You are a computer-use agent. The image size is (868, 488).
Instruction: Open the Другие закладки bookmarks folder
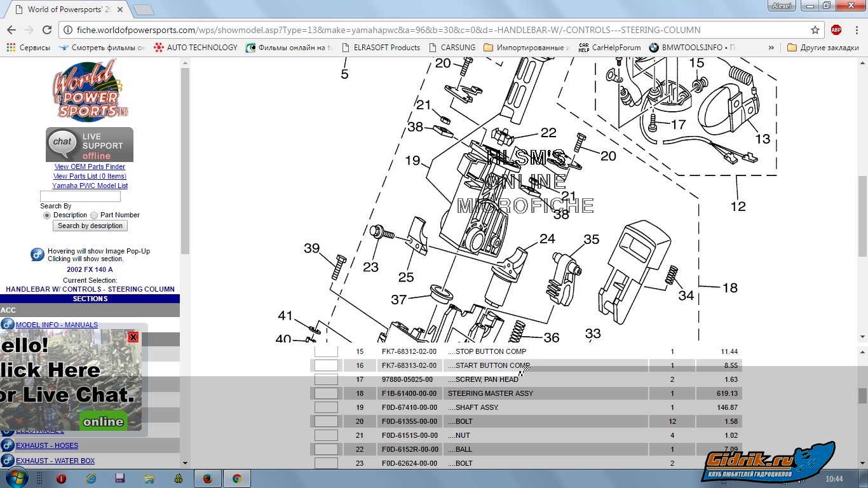tap(822, 48)
